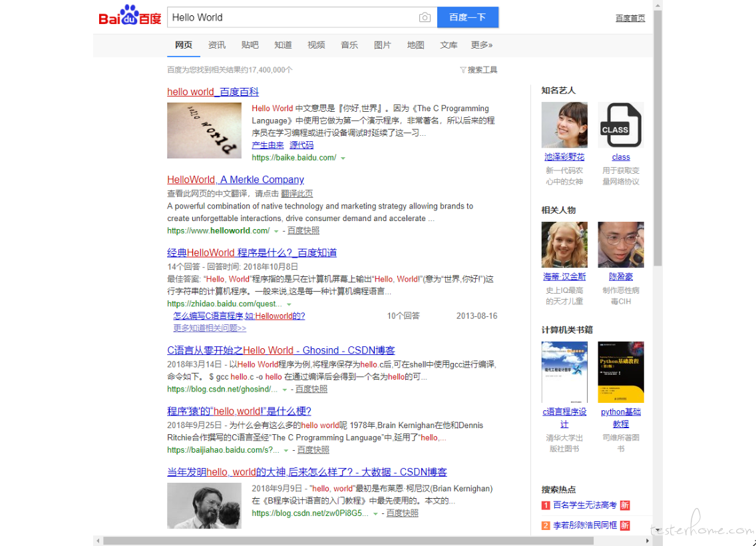This screenshot has width=756, height=546.
Task: Open C语言从零开始之Hello World CSDN result
Action: [x=281, y=350]
